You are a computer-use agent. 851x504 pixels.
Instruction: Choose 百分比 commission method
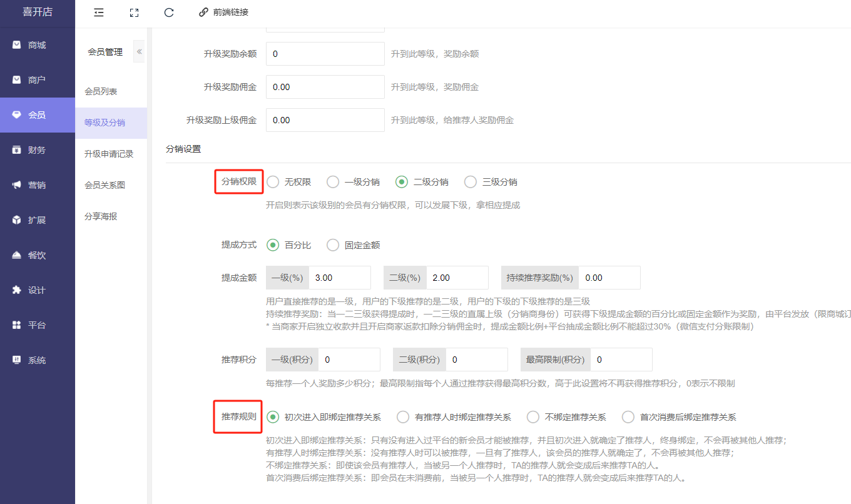[273, 245]
